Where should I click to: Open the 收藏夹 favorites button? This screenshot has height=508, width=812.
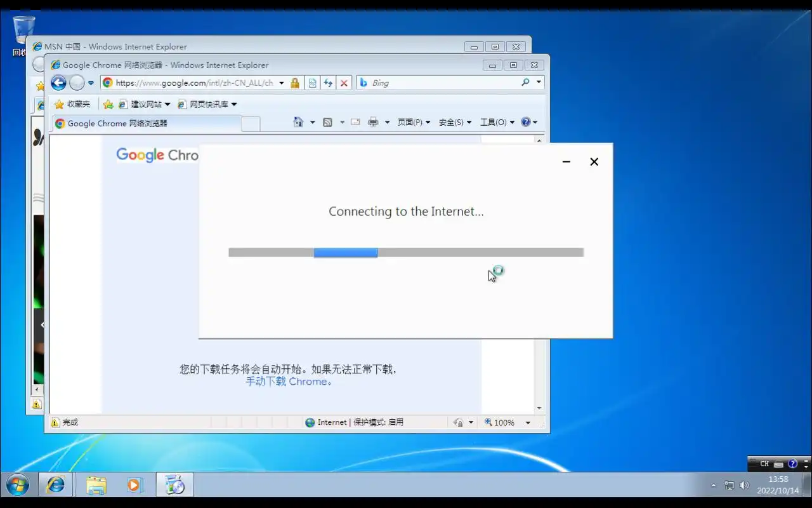[72, 104]
